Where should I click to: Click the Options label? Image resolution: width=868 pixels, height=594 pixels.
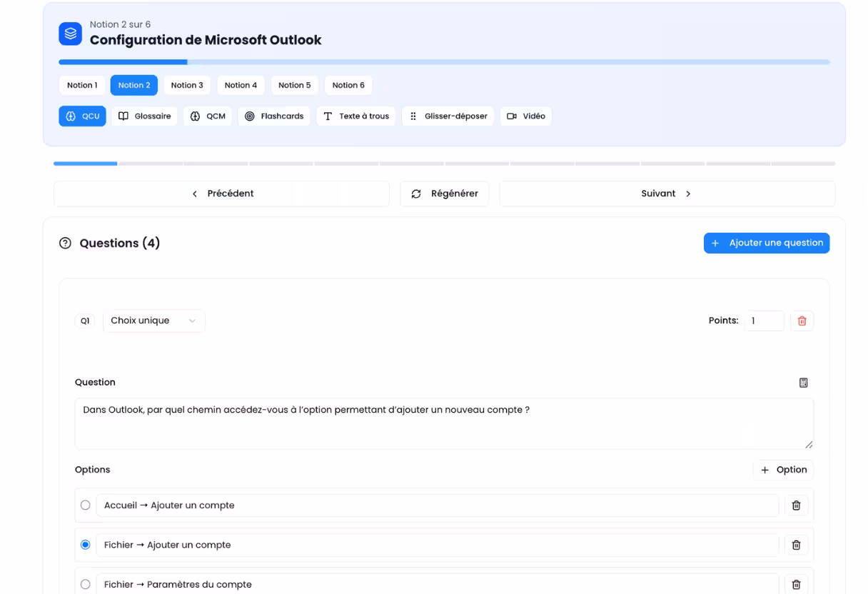click(x=93, y=470)
